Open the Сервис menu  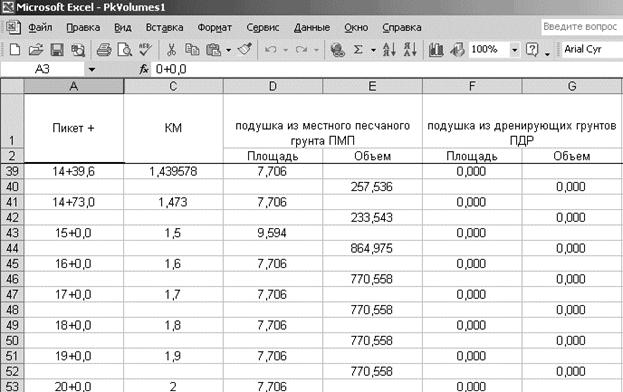click(263, 27)
